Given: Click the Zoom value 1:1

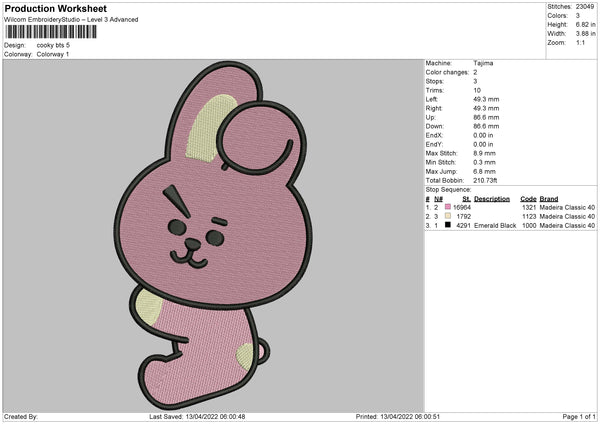Looking at the screenshot, I should (580, 42).
